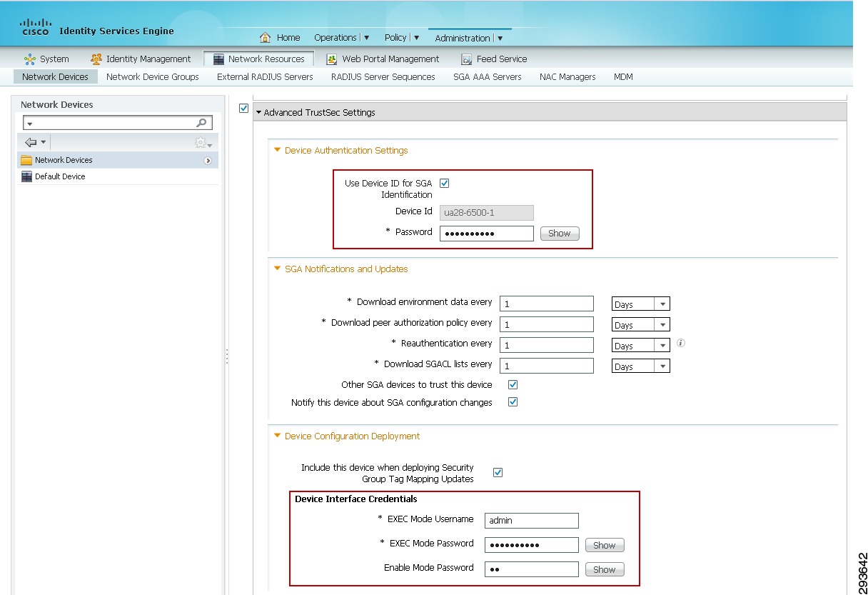868x595 pixels.
Task: Show the EXEC Mode Password
Action: pyautogui.click(x=605, y=546)
